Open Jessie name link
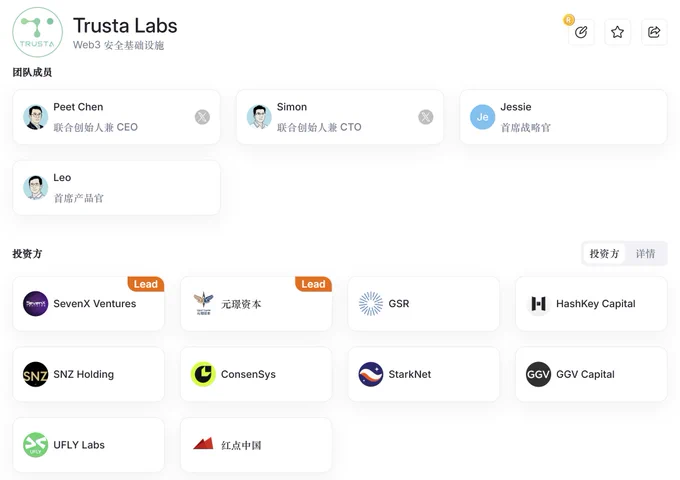This screenshot has width=680, height=480. pyautogui.click(x=516, y=107)
